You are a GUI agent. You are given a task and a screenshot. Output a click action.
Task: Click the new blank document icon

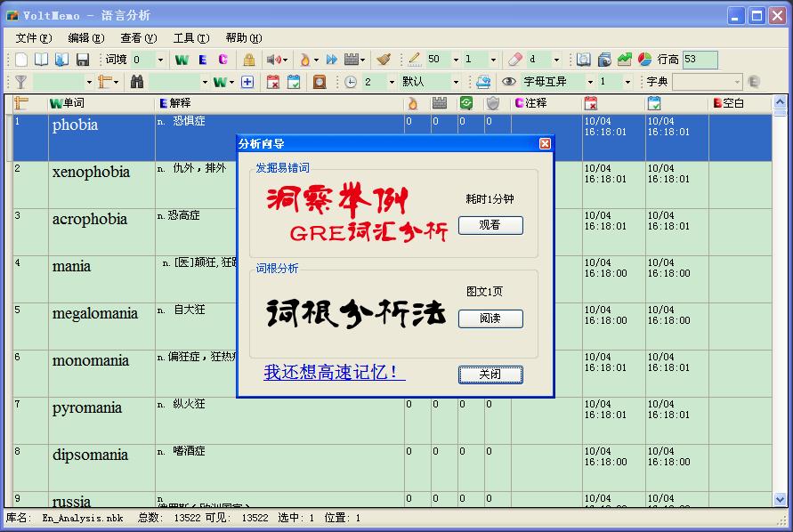(x=21, y=60)
